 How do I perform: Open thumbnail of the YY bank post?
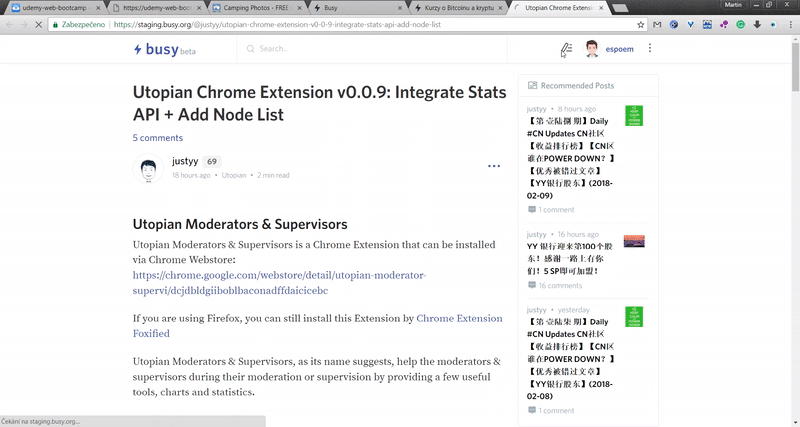tap(634, 241)
